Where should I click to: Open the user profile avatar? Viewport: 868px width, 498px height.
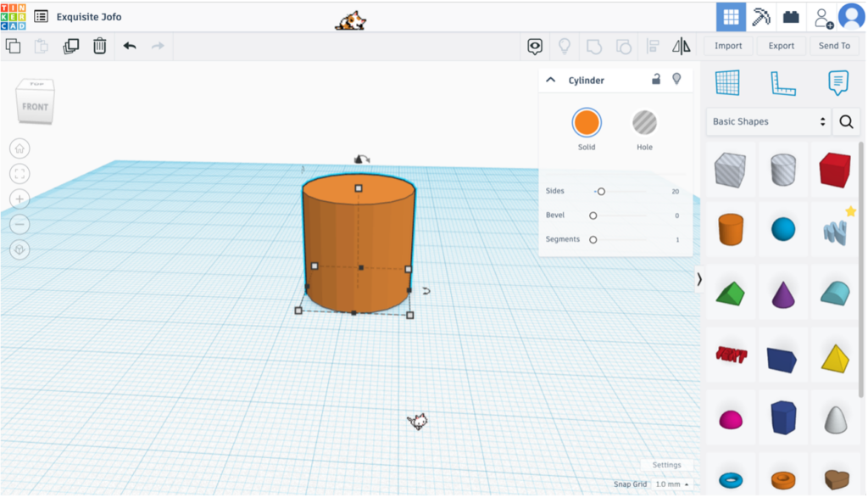(x=852, y=17)
